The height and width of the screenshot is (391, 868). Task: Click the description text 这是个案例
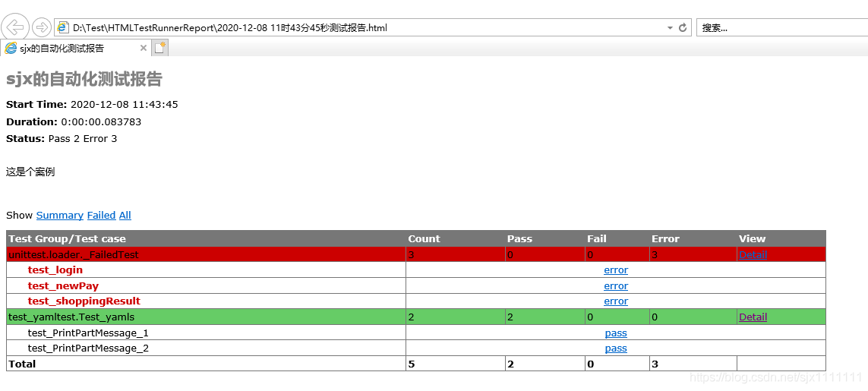(30, 172)
